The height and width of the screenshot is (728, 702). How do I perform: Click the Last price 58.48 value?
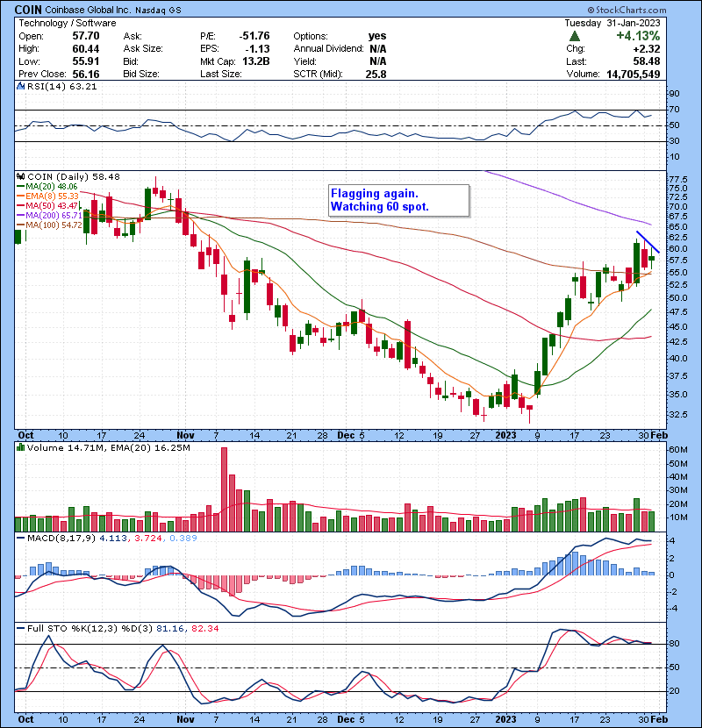646,61
